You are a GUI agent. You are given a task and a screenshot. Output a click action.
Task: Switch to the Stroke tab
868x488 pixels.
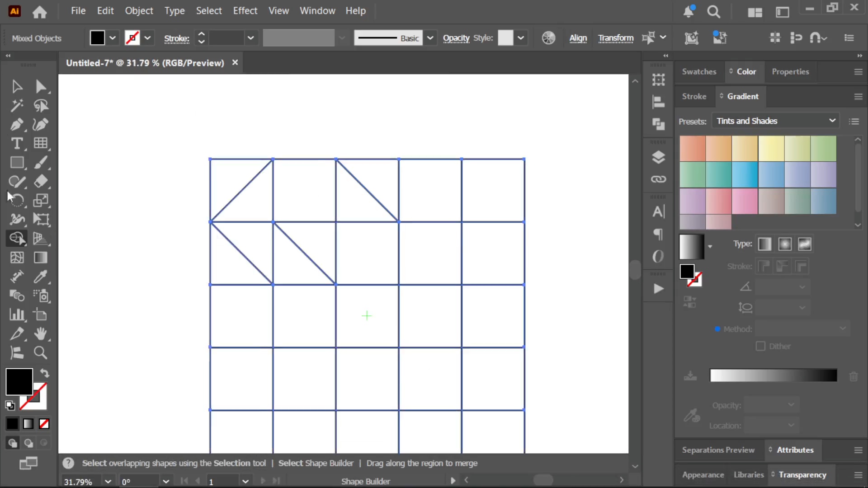point(694,96)
